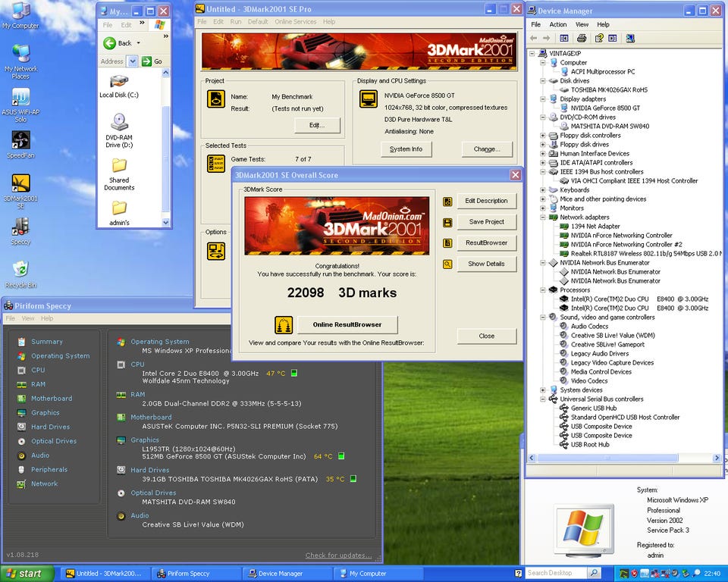
Task: Select the Shared Documents folder
Action: pos(119,174)
